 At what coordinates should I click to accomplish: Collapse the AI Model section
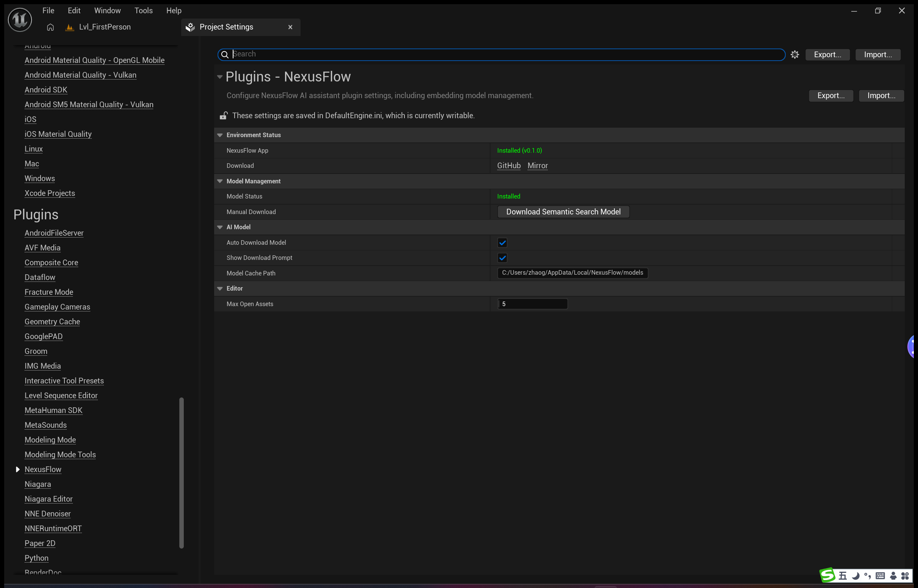(x=220, y=227)
